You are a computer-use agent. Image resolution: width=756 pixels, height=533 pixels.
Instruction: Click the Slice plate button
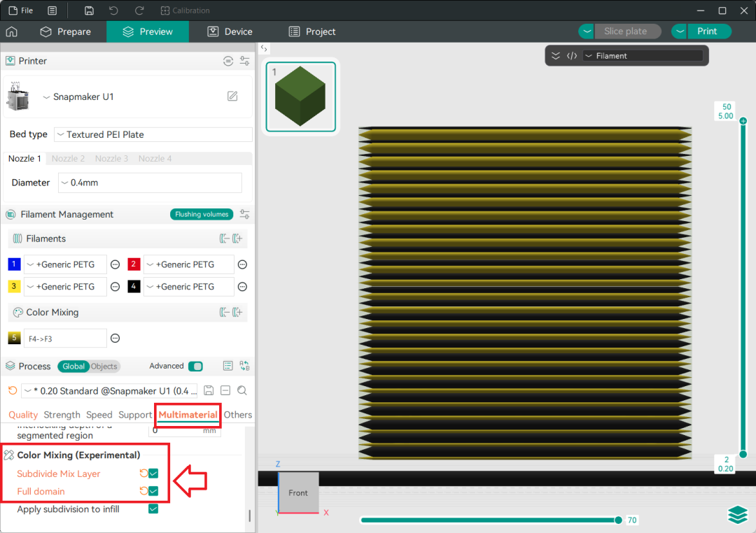[628, 31]
